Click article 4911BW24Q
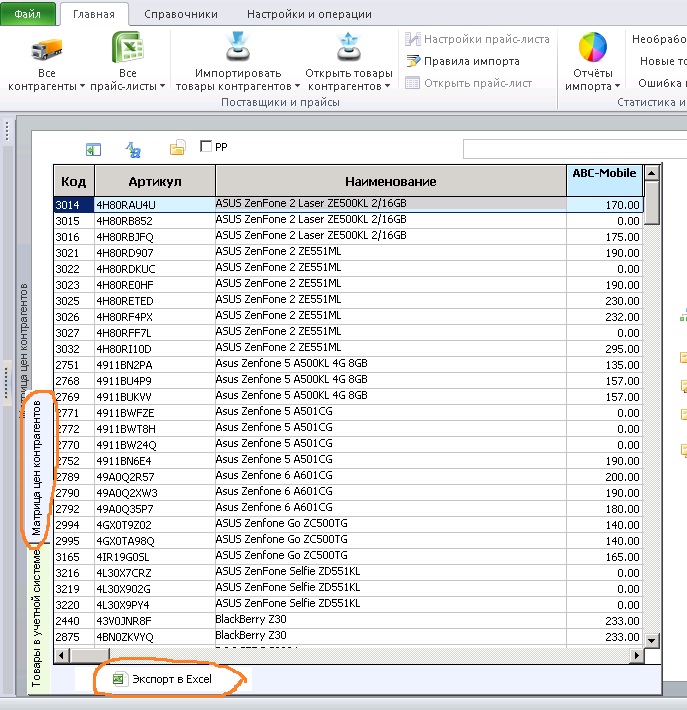 pos(155,445)
